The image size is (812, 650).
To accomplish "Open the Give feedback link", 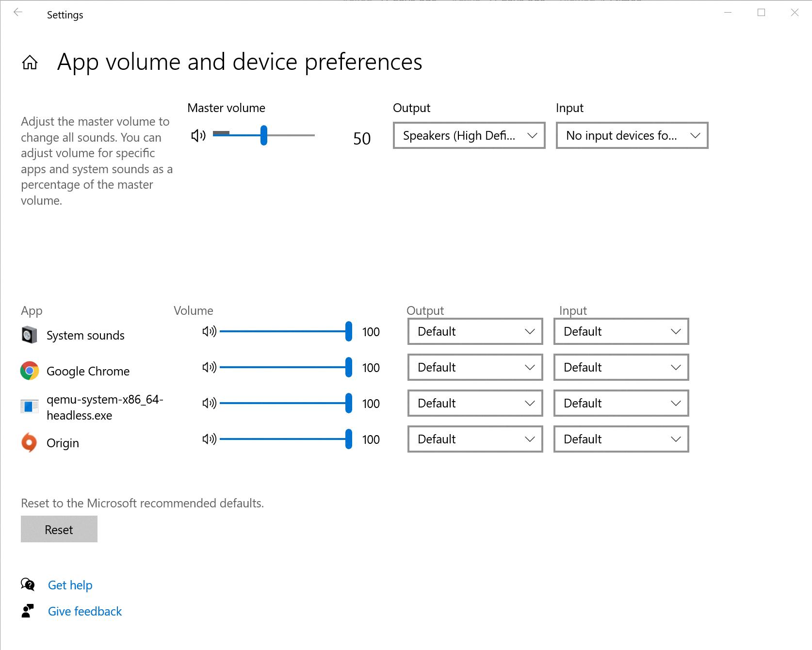I will click(x=85, y=611).
